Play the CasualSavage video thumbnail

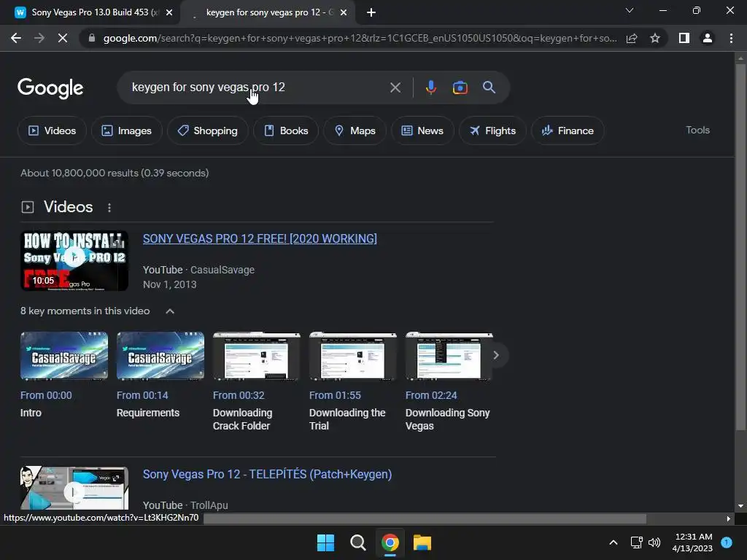74,261
